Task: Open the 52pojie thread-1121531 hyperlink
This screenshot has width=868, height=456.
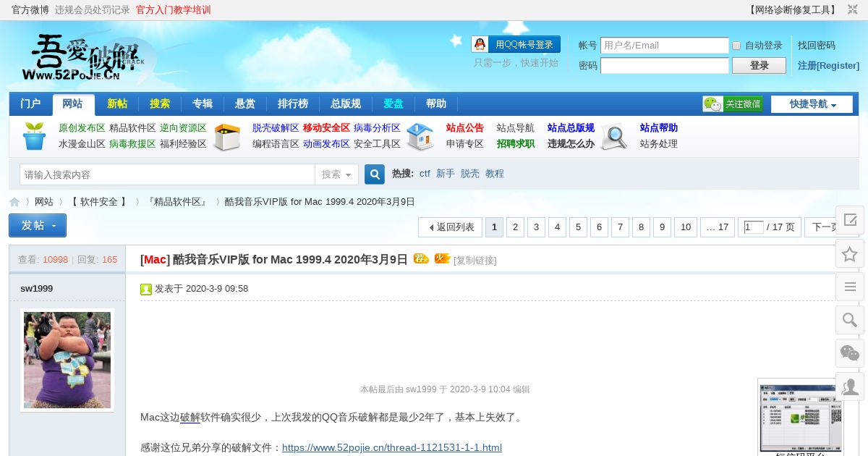Action: 392,447
